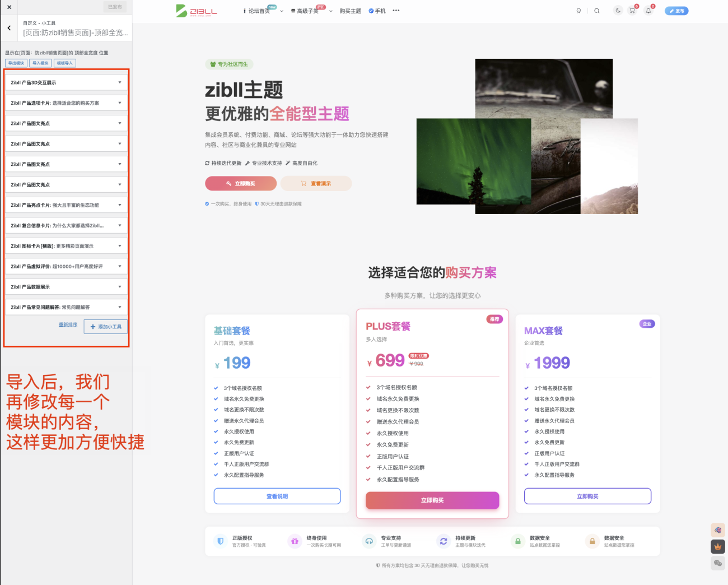Screen dimensions: 728x585
Task: Click the 基础套餐 plan title
Action: 232,331
